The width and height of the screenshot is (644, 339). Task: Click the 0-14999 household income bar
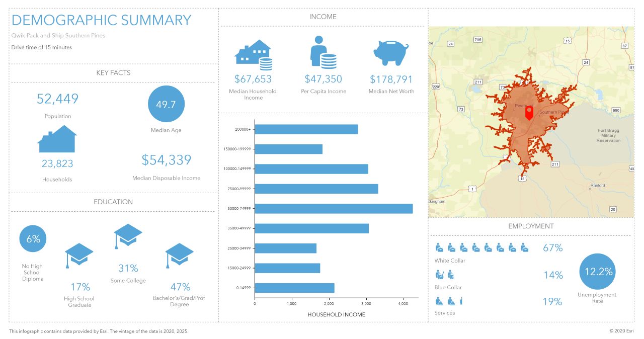tap(295, 288)
